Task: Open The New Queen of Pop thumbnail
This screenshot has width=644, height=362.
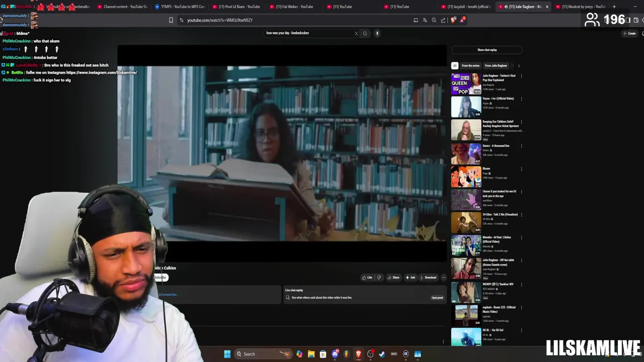Action: [466, 84]
